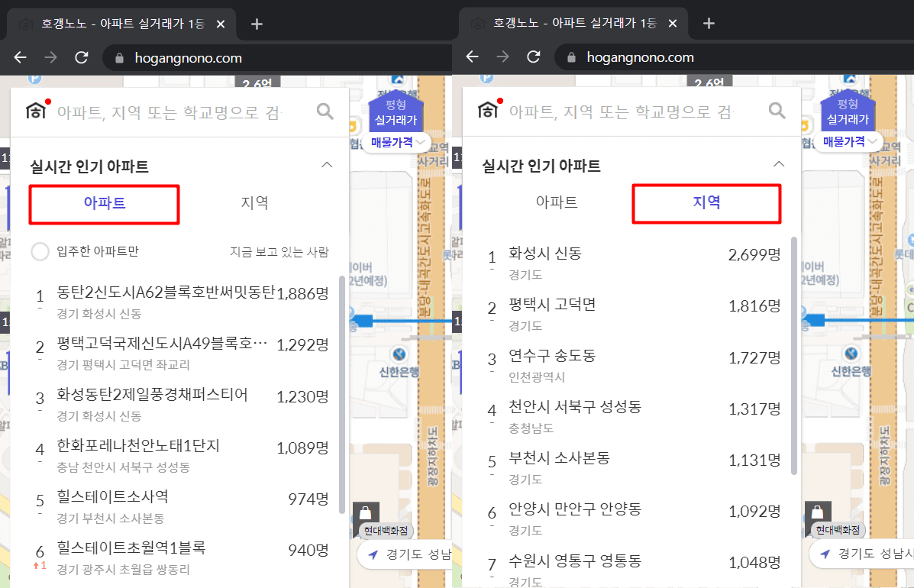
Task: Click the search magnifier icon in left window
Action: coord(325,112)
